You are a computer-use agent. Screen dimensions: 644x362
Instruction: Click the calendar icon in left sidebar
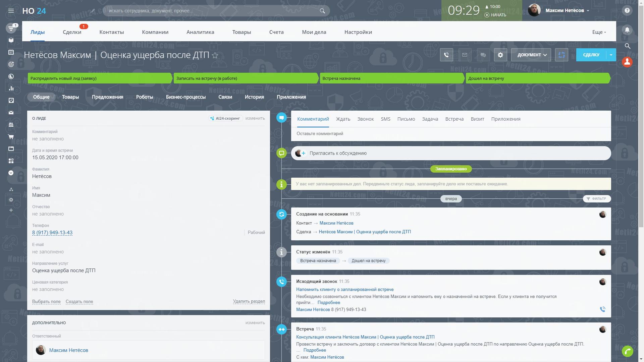pyautogui.click(x=11, y=52)
